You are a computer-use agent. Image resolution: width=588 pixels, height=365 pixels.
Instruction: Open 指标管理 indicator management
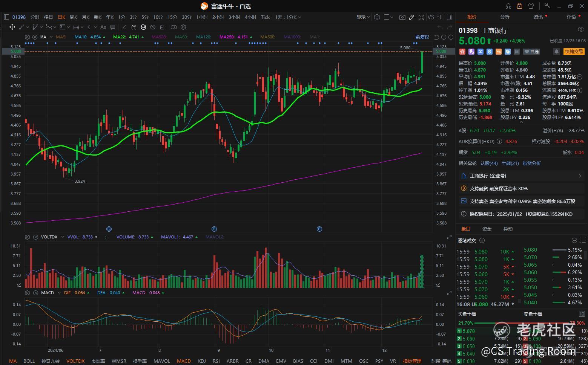[412, 361]
